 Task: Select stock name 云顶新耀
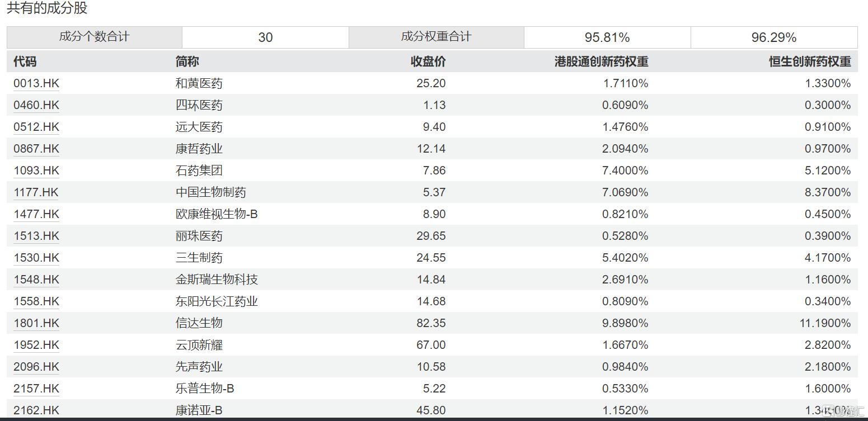tap(199, 345)
